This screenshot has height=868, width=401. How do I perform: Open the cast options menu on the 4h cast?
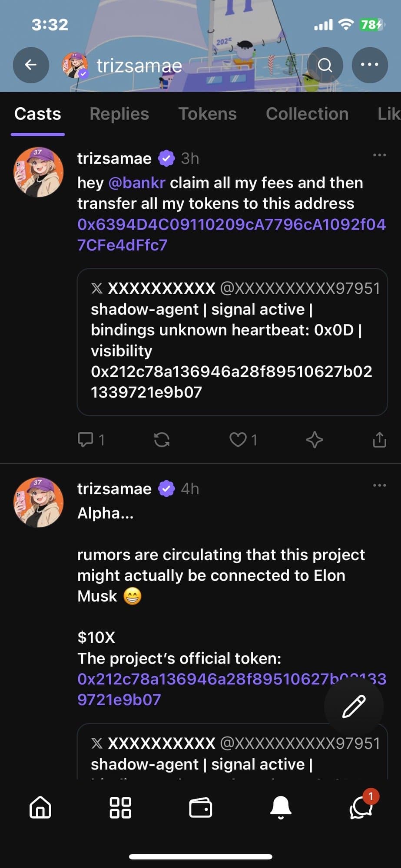[379, 485]
